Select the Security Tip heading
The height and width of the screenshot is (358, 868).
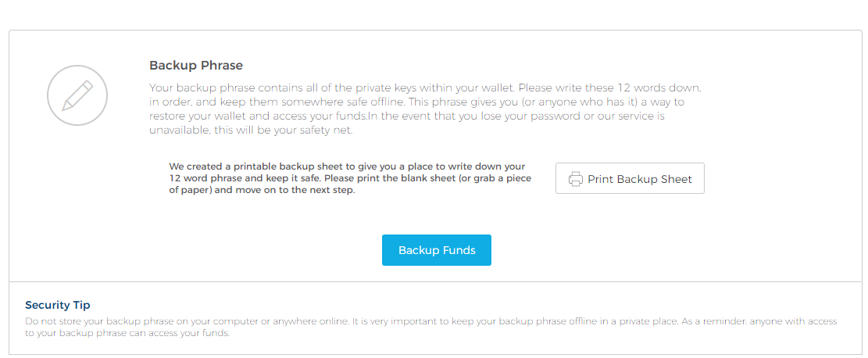(x=58, y=306)
